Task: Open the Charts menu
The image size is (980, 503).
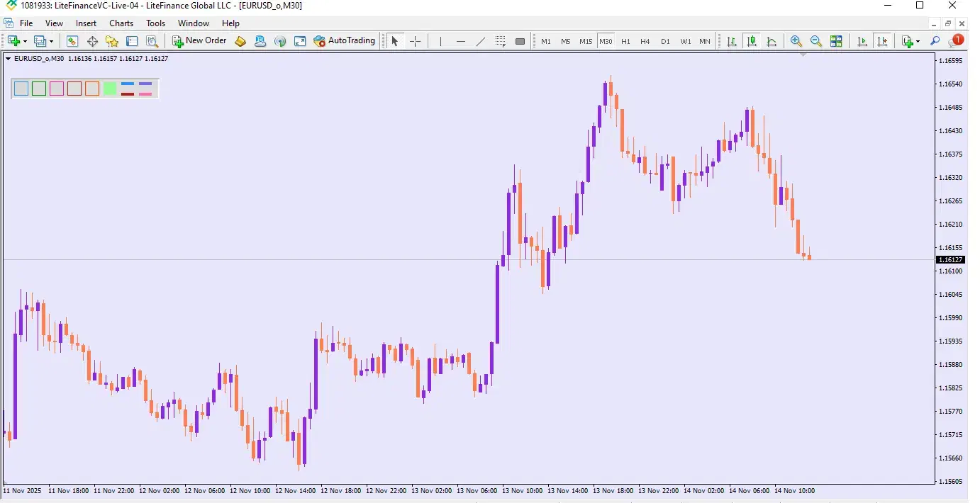Action: coord(121,23)
